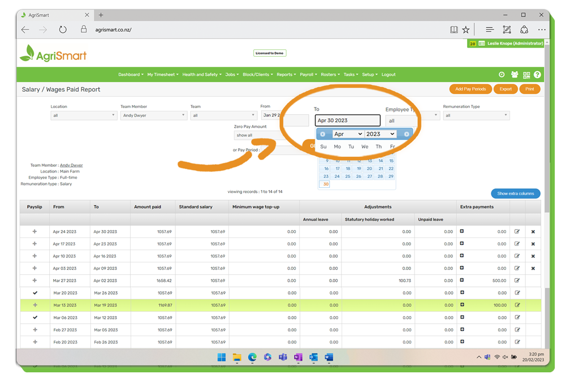This screenshot has height=392, width=579.
Task: Open Microsoft Word from the taskbar
Action: click(x=329, y=357)
